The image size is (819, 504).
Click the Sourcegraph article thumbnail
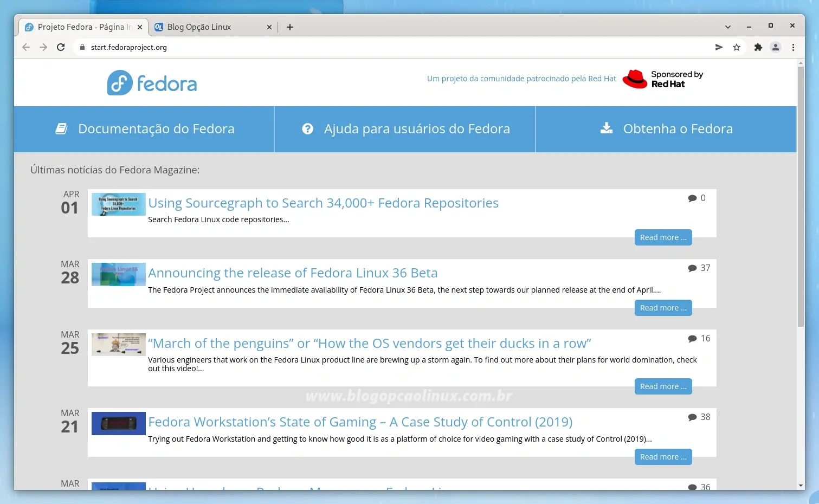pyautogui.click(x=119, y=204)
